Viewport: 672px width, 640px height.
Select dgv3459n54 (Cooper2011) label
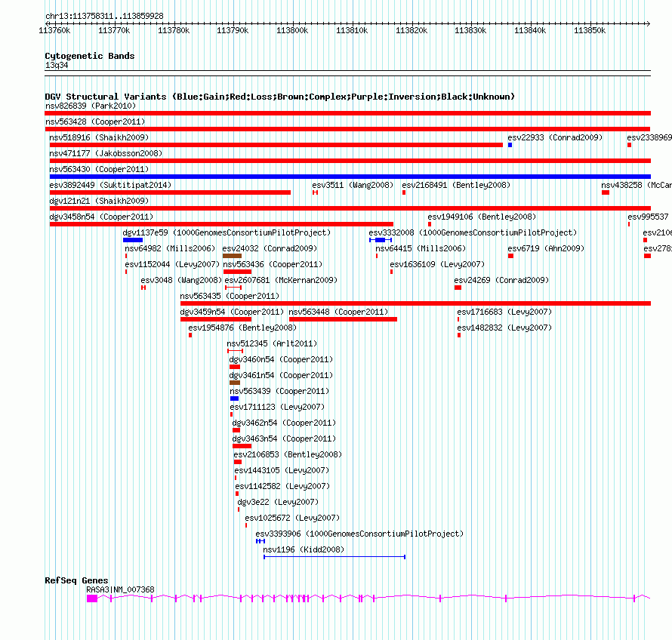(x=232, y=312)
